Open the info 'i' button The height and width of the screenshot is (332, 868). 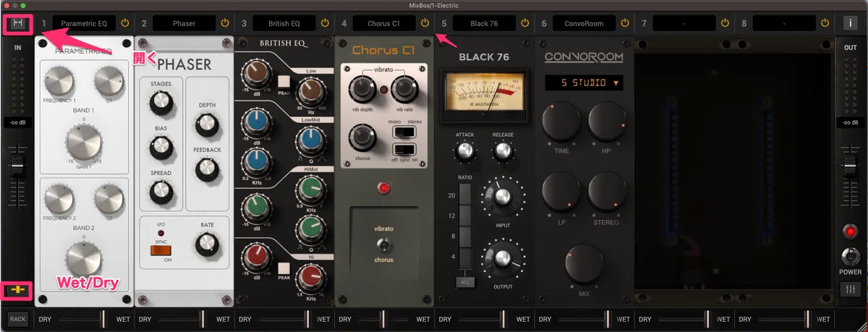pyautogui.click(x=851, y=23)
